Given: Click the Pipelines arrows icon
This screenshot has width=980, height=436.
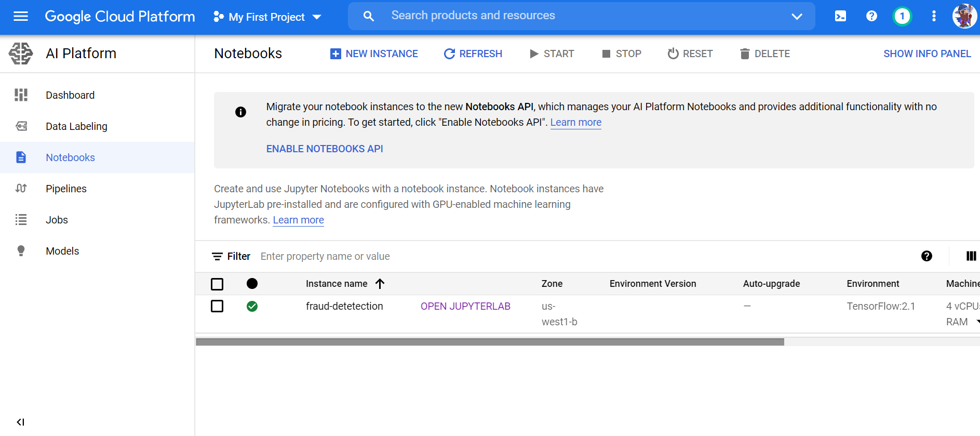Looking at the screenshot, I should tap(21, 188).
